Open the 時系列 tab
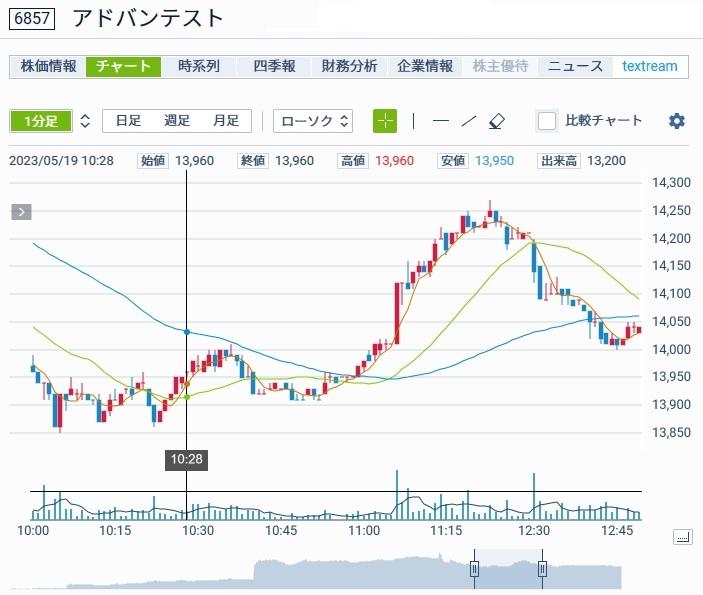This screenshot has height=595, width=703. (198, 67)
